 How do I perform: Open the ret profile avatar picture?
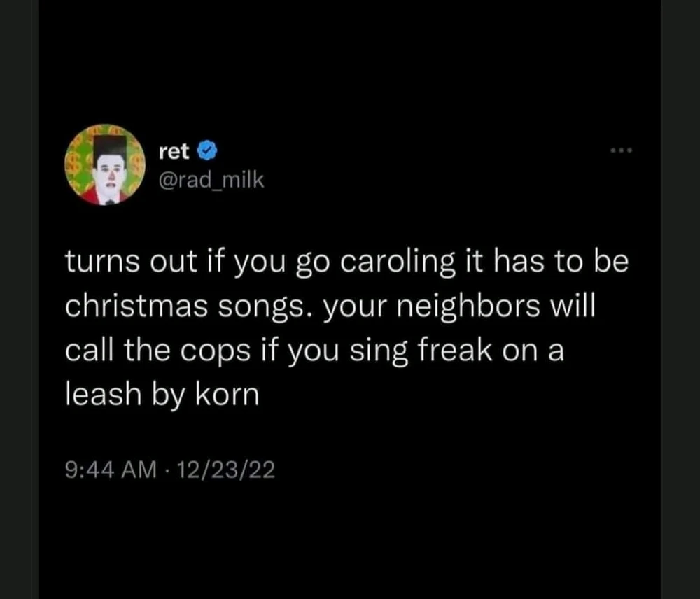point(105,164)
